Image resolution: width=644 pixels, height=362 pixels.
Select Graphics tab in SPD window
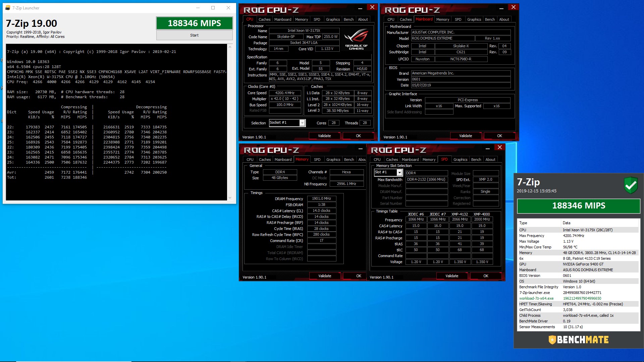[460, 160]
